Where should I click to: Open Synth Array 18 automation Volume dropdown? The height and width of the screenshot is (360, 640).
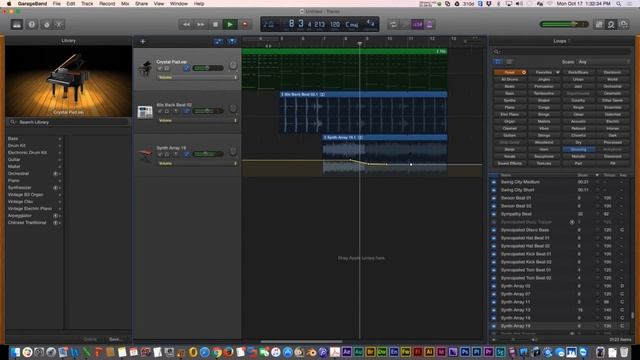coord(197,164)
